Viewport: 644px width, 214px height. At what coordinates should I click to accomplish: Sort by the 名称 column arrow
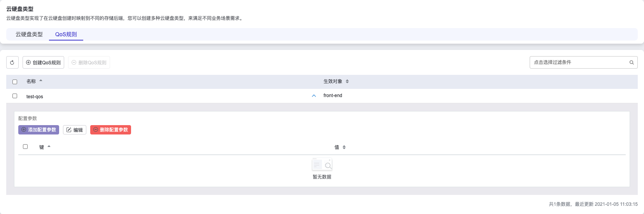pyautogui.click(x=41, y=81)
